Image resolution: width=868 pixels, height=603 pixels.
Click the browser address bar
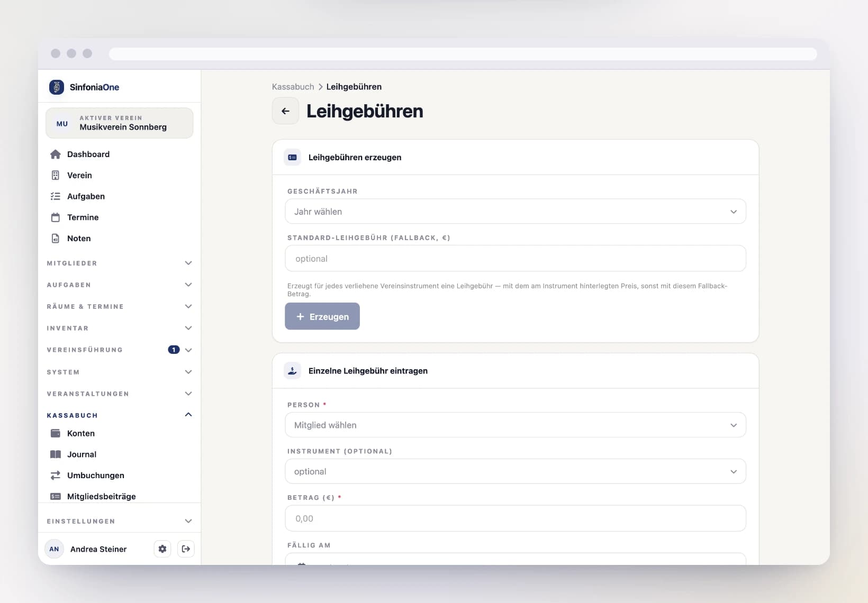[x=463, y=53]
